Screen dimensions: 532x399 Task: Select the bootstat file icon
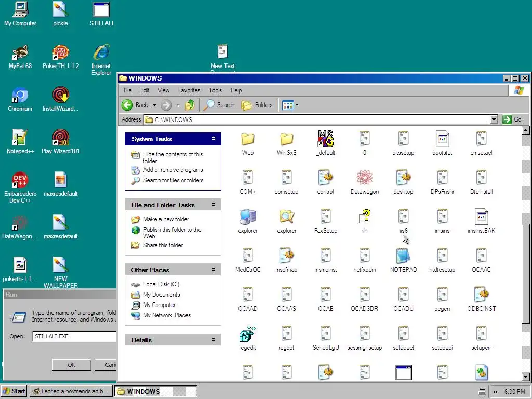442,139
